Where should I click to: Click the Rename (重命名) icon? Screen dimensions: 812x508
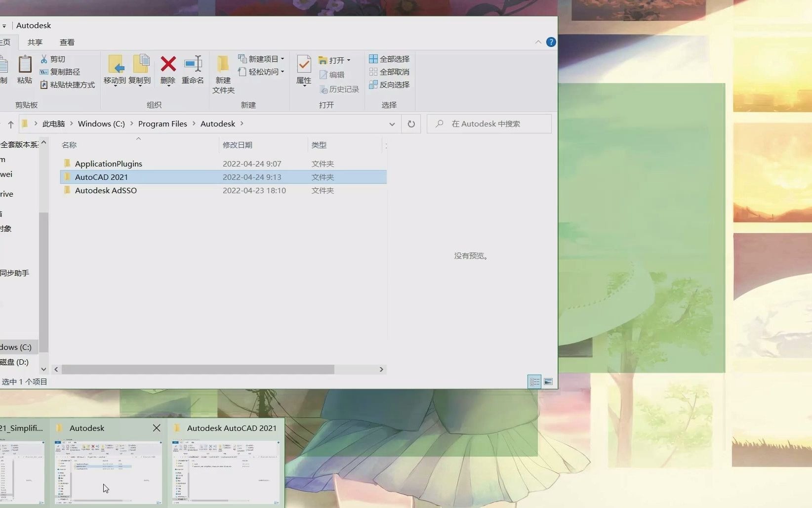click(x=193, y=64)
